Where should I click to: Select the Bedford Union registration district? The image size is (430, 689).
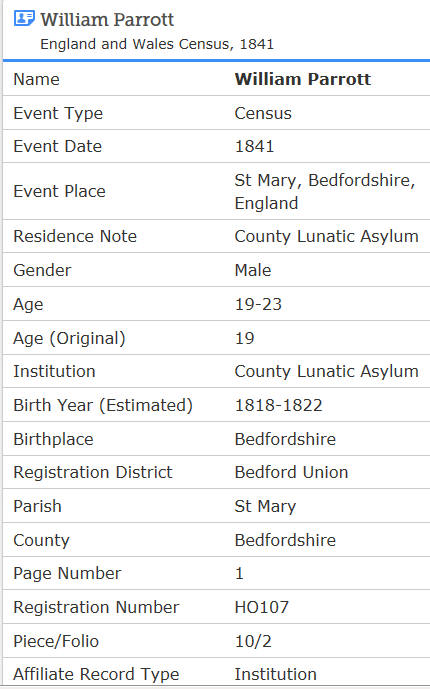coord(291,472)
